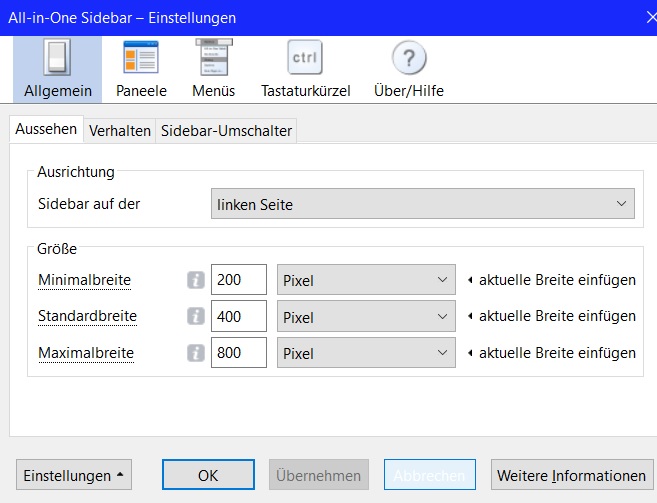657x503 pixels.
Task: Switch to the Verhalten tab
Action: point(120,131)
